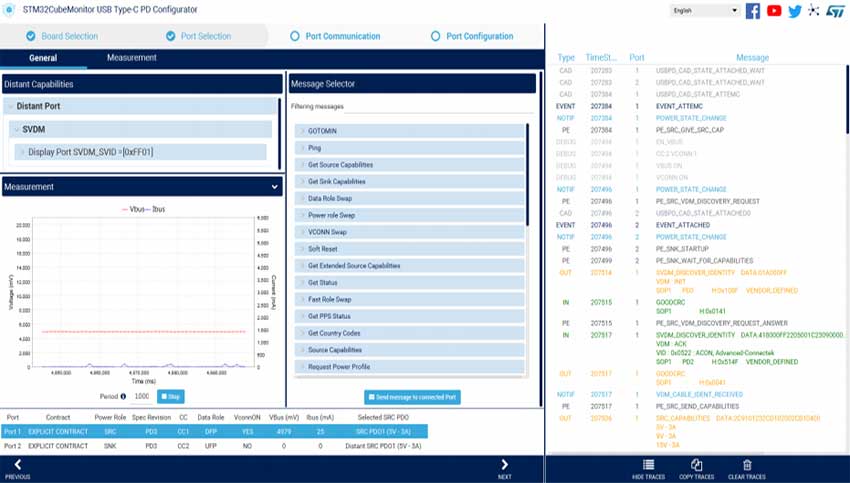Select the Port Communication step

pyautogui.click(x=335, y=36)
